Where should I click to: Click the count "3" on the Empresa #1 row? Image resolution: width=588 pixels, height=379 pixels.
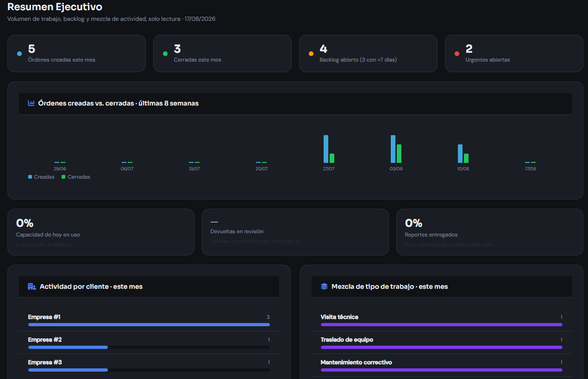point(268,317)
